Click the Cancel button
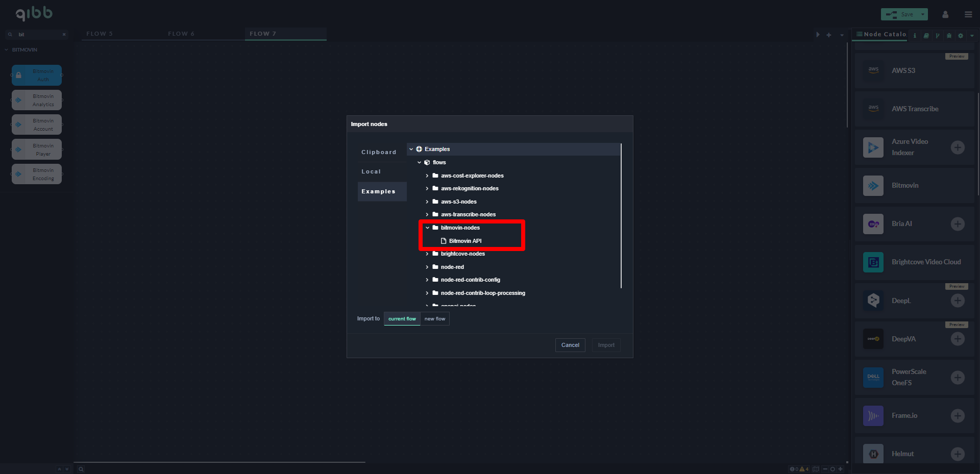The image size is (980, 474). (570, 345)
